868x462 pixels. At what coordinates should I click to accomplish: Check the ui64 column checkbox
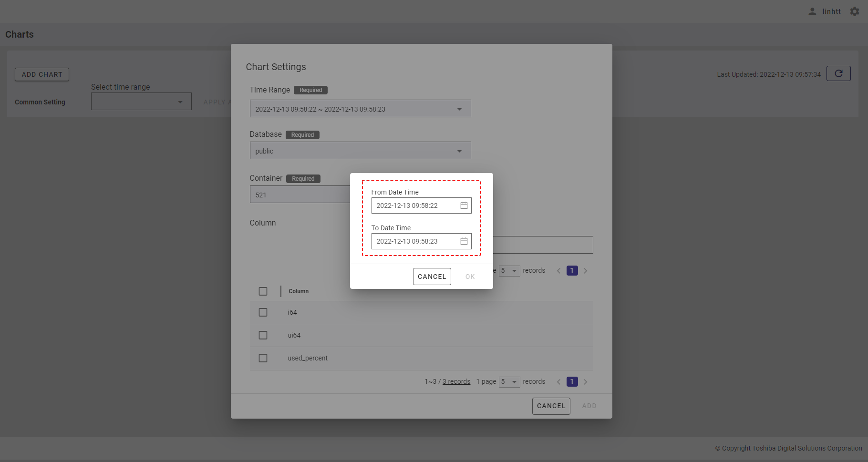tap(263, 335)
